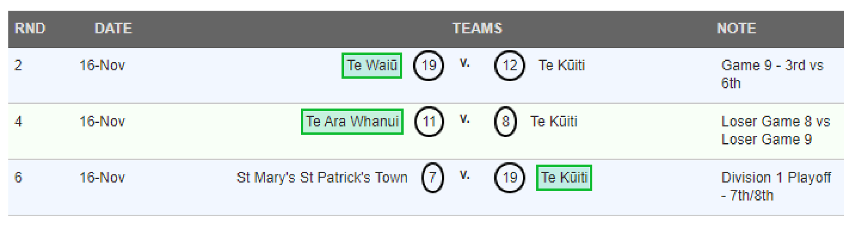Select Te Kūiti in the round 2 row
This screenshot has height=247, width=868.
click(562, 66)
